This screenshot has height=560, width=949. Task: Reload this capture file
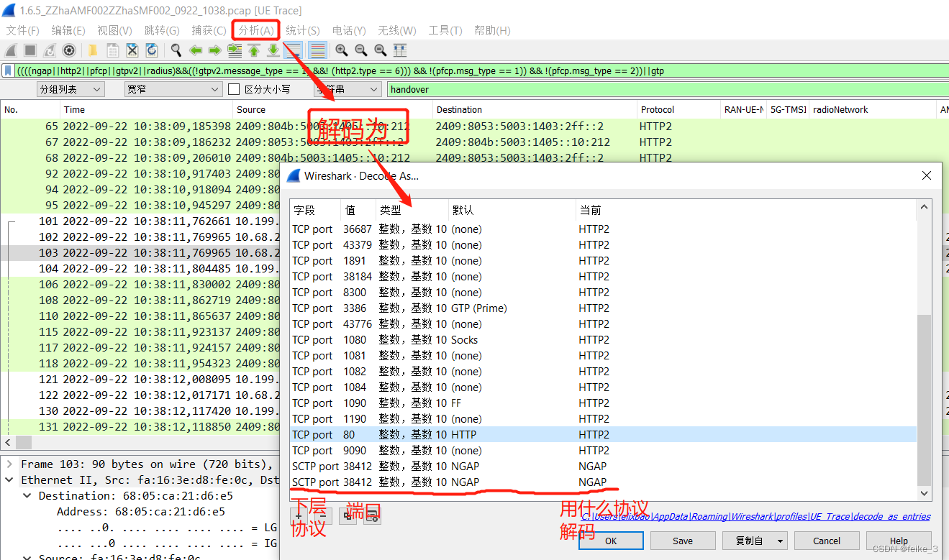152,50
